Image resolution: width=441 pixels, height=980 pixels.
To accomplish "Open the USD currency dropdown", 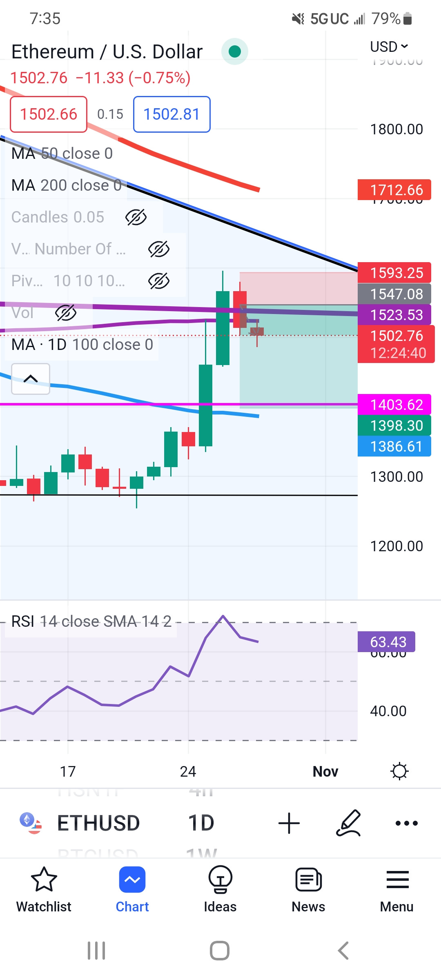I will (x=389, y=47).
